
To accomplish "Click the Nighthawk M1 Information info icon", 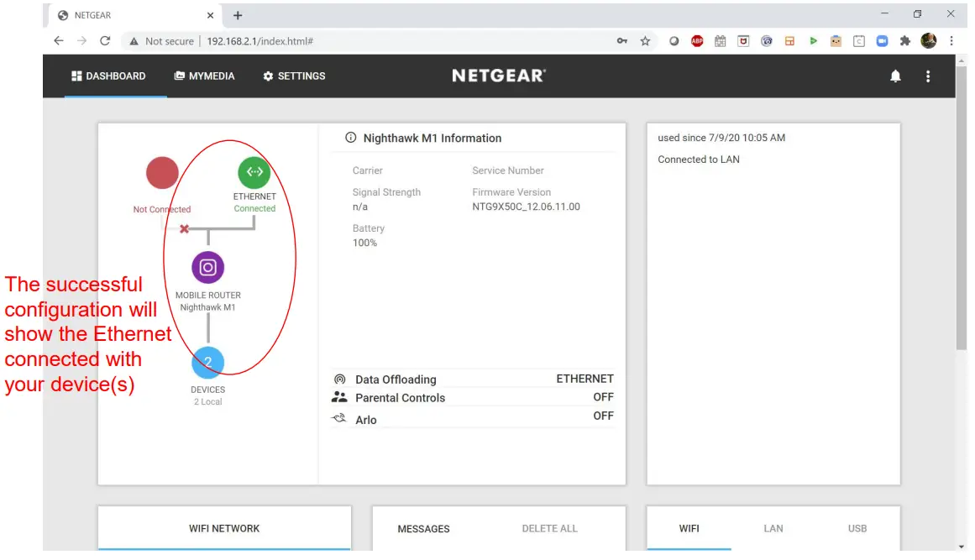I will (x=350, y=138).
